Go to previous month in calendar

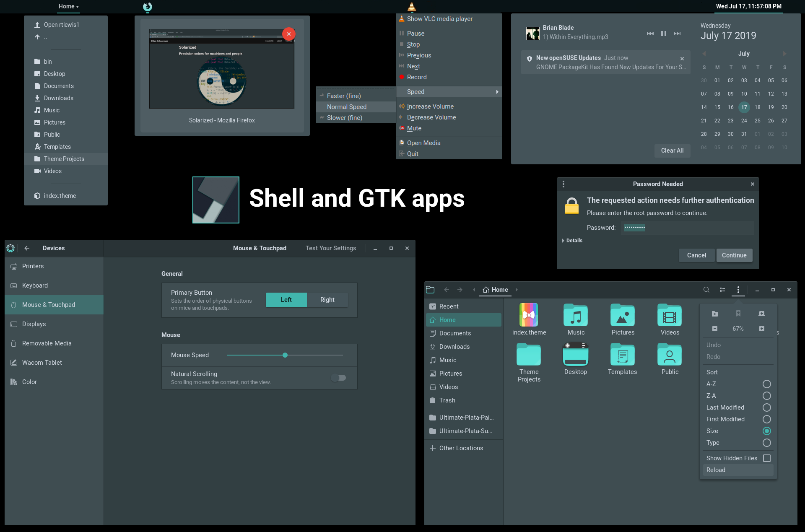(x=704, y=54)
